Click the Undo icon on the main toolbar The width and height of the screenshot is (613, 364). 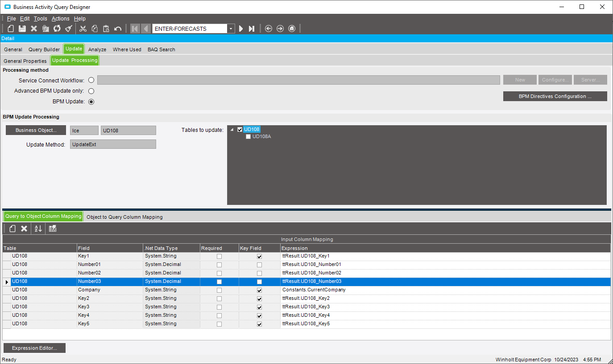tap(117, 28)
